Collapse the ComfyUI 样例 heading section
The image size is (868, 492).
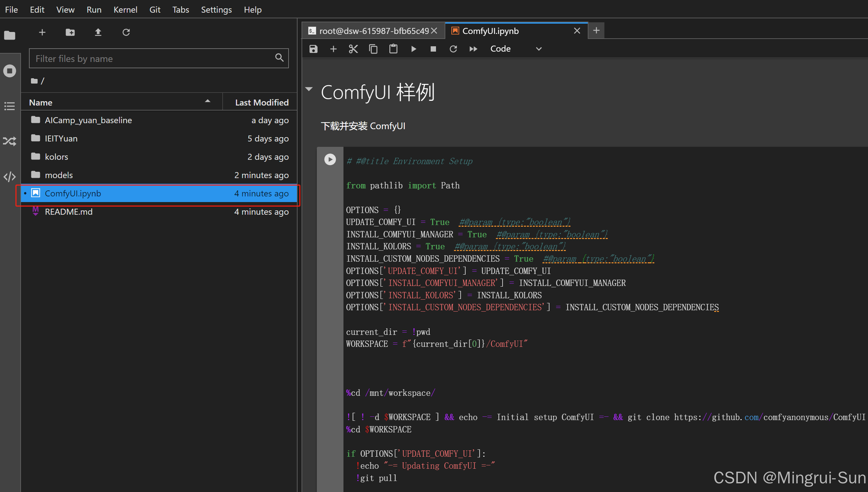(x=309, y=89)
